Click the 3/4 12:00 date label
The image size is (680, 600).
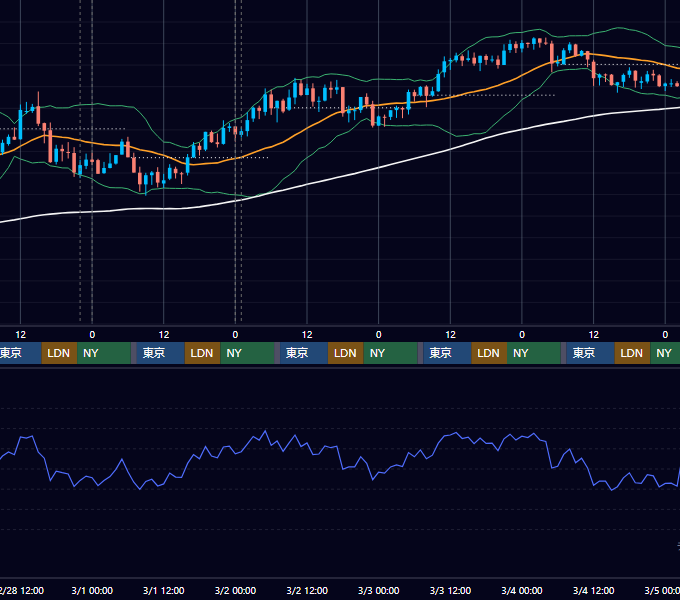click(x=594, y=590)
